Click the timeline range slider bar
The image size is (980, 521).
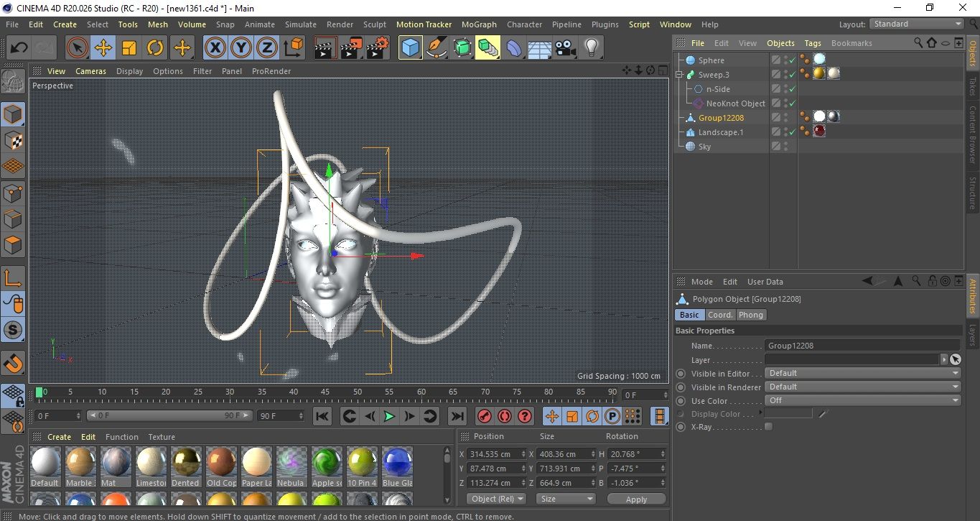pos(169,415)
